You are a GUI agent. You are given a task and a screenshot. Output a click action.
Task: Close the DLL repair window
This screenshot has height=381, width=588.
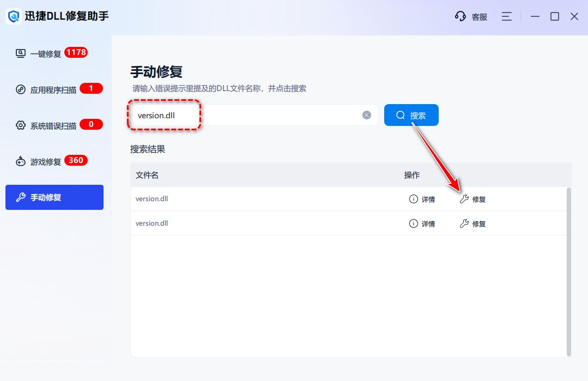(574, 16)
